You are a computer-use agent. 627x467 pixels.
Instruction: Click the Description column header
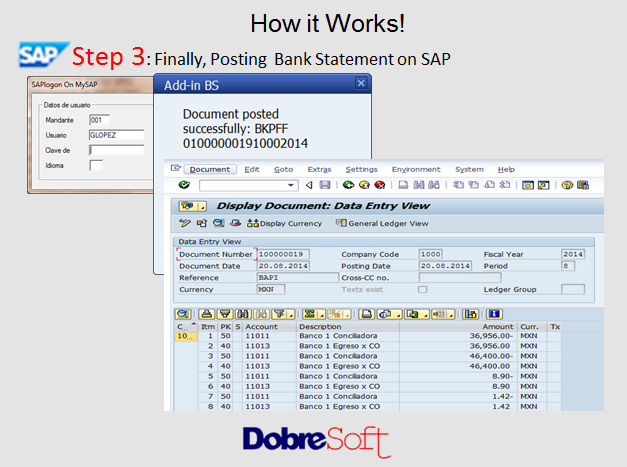click(x=348, y=327)
